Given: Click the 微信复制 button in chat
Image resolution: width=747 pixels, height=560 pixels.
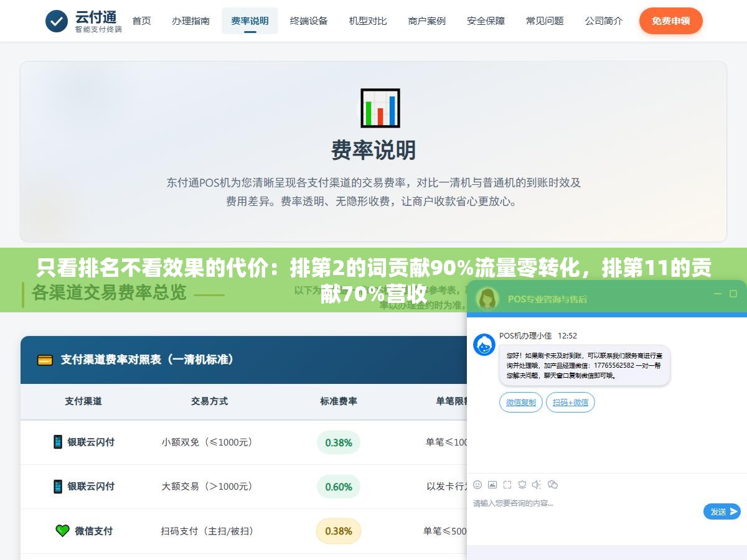Looking at the screenshot, I should [521, 402].
